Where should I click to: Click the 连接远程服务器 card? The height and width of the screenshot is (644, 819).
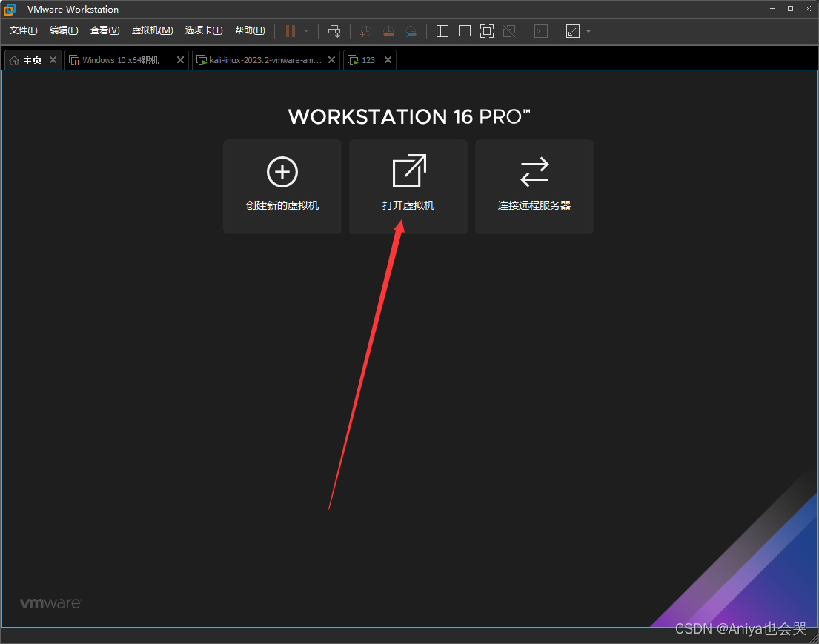click(x=534, y=187)
